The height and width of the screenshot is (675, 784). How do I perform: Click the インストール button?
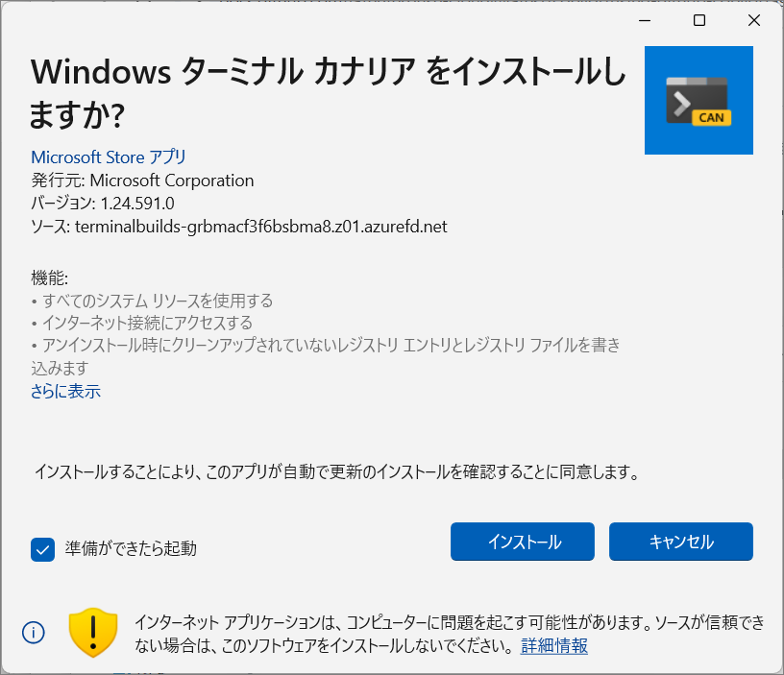523,542
